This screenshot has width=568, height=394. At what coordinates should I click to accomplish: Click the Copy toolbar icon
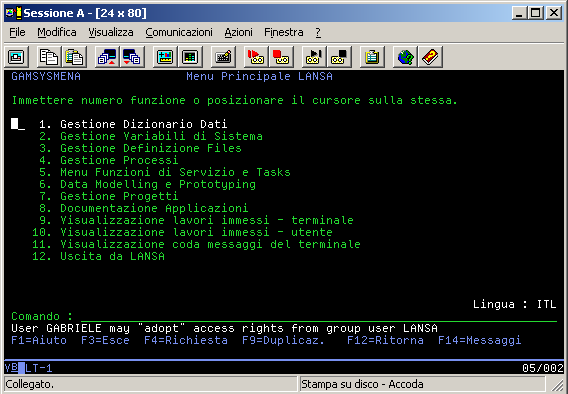pyautogui.click(x=49, y=57)
